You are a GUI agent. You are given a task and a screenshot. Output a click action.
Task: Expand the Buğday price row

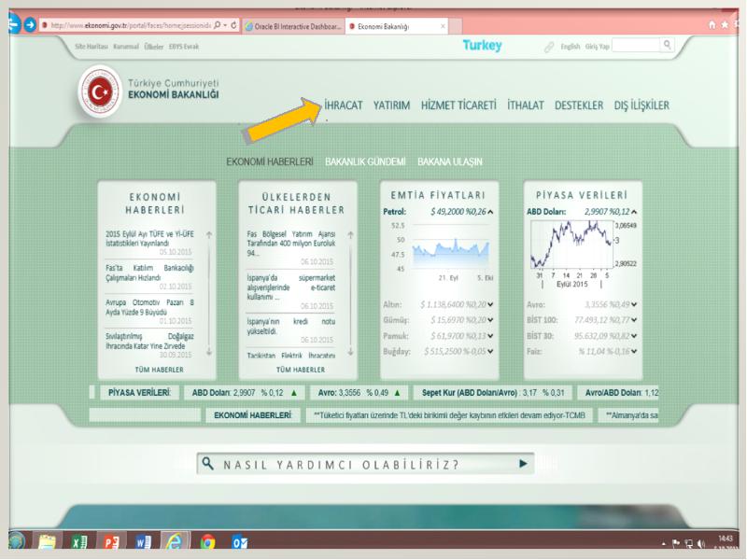point(491,352)
